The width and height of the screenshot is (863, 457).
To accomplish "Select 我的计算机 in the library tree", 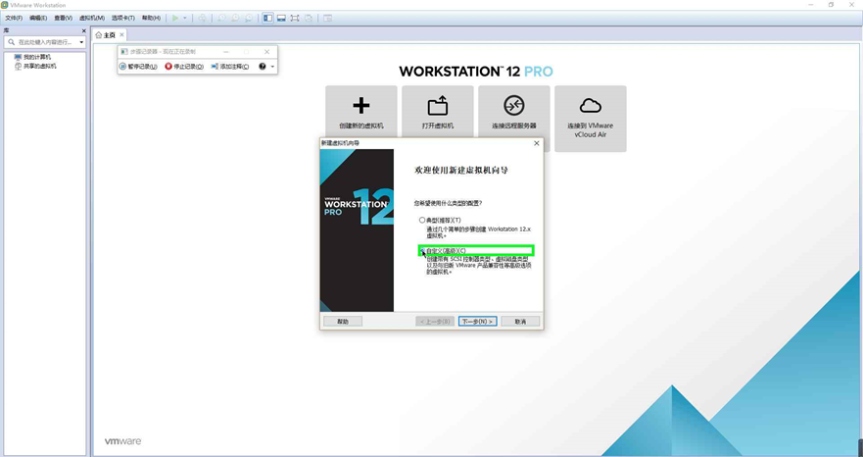I will (x=32, y=57).
